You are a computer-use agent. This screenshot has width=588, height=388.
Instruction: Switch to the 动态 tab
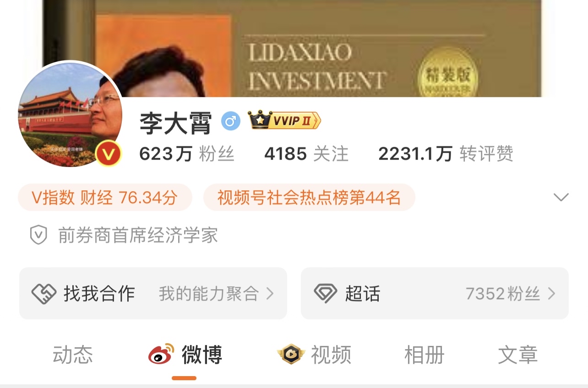pyautogui.click(x=73, y=355)
